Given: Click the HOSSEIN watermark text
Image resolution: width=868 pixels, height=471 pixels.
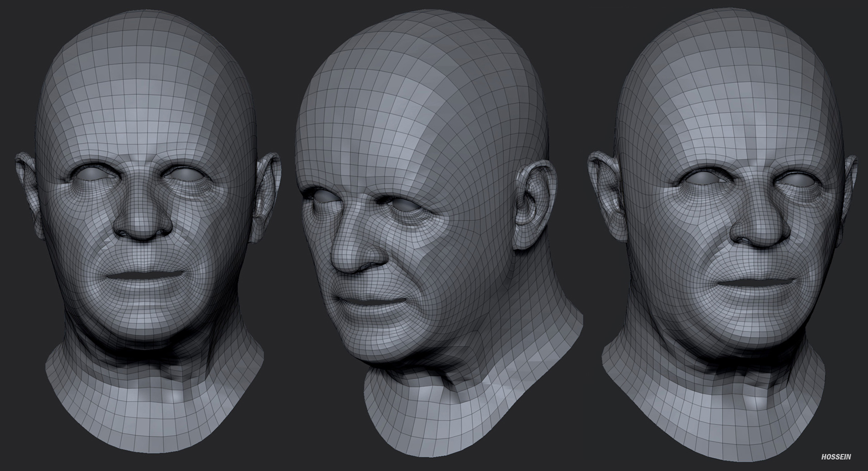Looking at the screenshot, I should (836, 456).
